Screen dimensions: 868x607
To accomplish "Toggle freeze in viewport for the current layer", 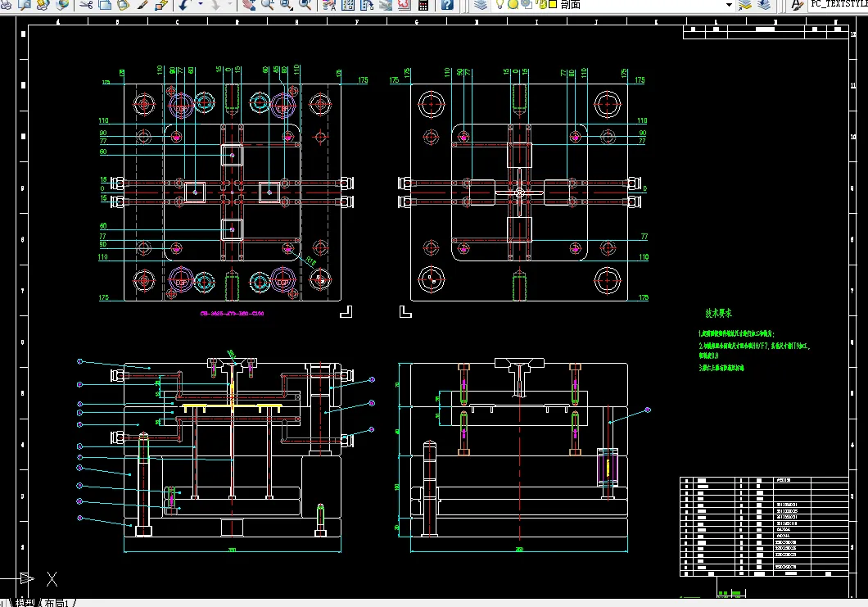I will [x=526, y=4].
